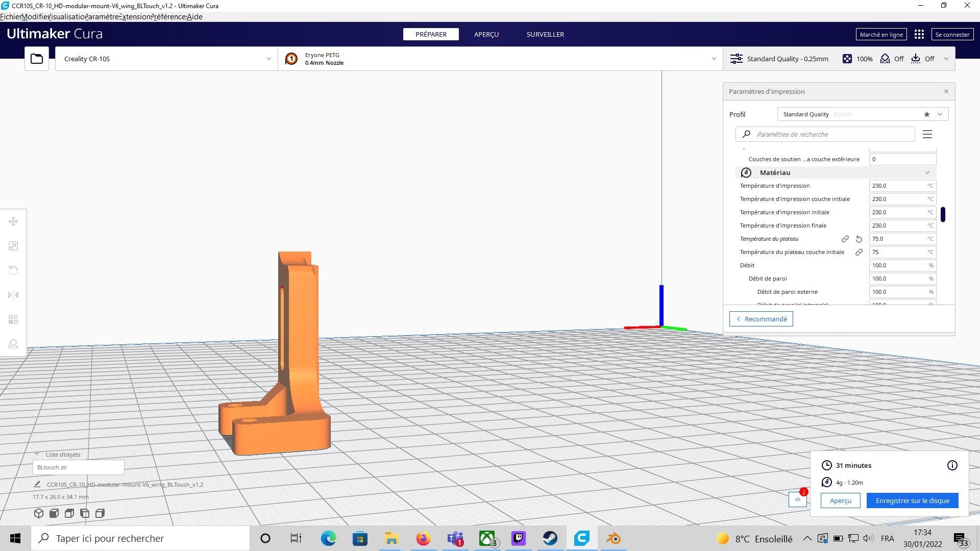Screen dimensions: 980x551
Task: Open Firefox from the taskbar
Action: coord(424,538)
